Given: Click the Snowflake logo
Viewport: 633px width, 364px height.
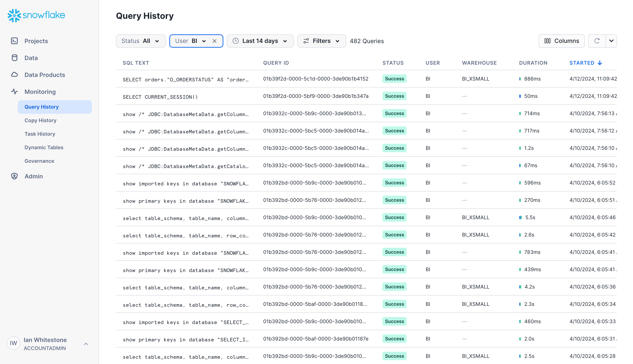Looking at the screenshot, I should coord(36,15).
